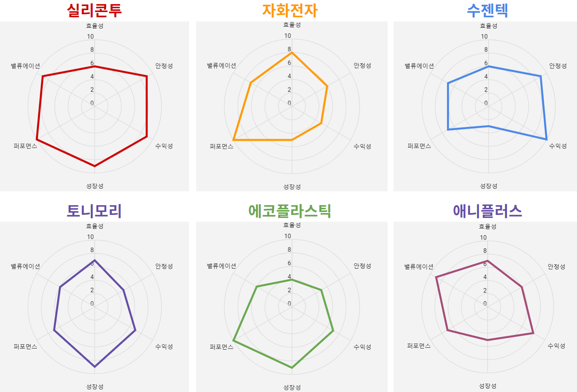Viewport: 577px width, 392px height.
Task: Click axis value 10 in 수젠텍 chart
Action: tap(484, 36)
